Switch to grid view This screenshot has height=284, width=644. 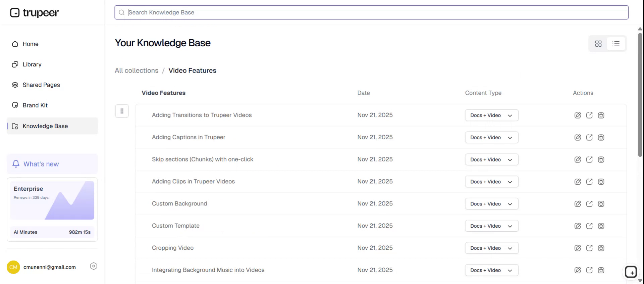598,44
